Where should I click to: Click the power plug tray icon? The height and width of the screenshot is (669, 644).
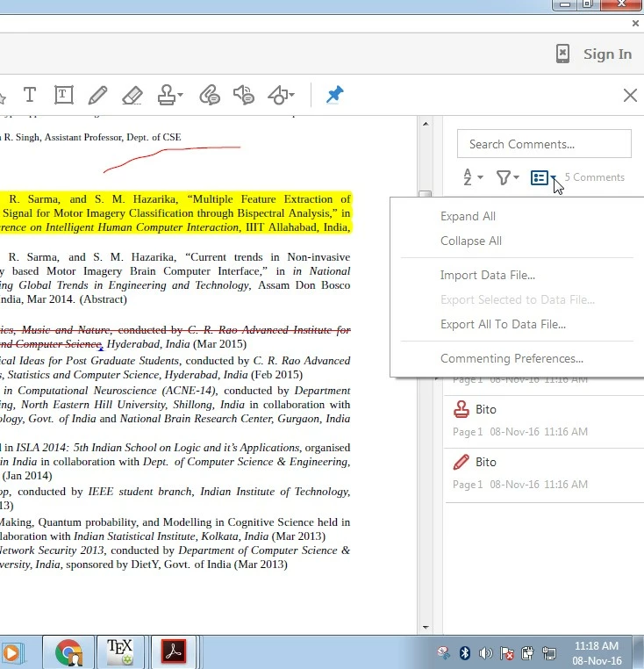click(x=527, y=653)
